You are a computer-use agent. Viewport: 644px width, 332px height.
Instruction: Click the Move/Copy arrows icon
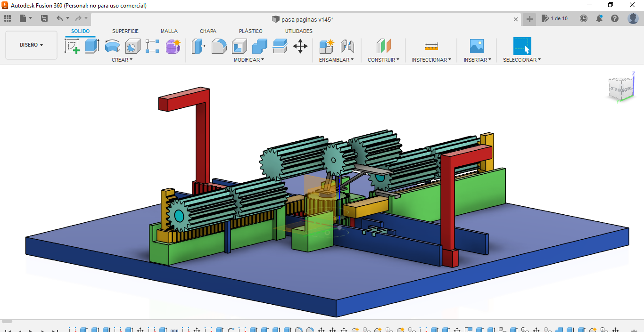[x=300, y=46]
